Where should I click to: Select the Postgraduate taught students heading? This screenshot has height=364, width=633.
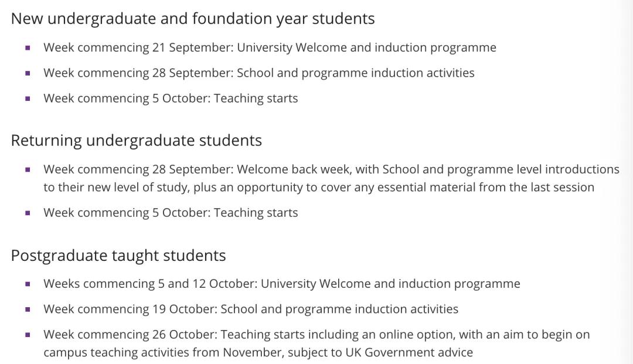pyautogui.click(x=118, y=256)
